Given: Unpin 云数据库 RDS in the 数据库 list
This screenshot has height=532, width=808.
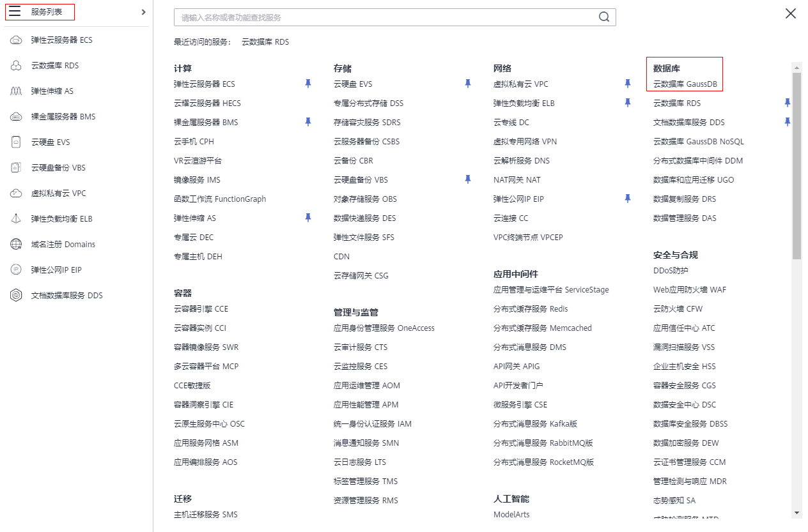Looking at the screenshot, I should [788, 103].
